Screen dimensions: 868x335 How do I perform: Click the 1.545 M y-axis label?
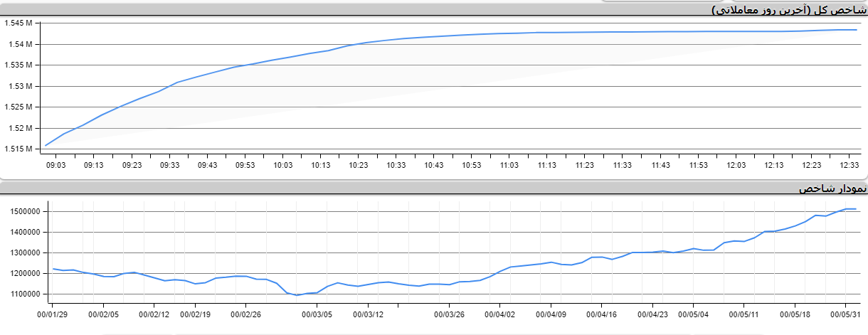18,23
